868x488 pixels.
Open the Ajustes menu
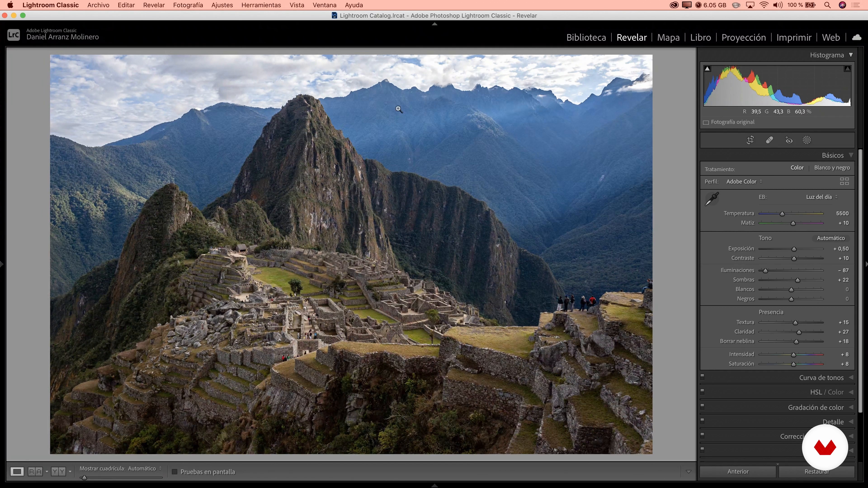pyautogui.click(x=222, y=5)
